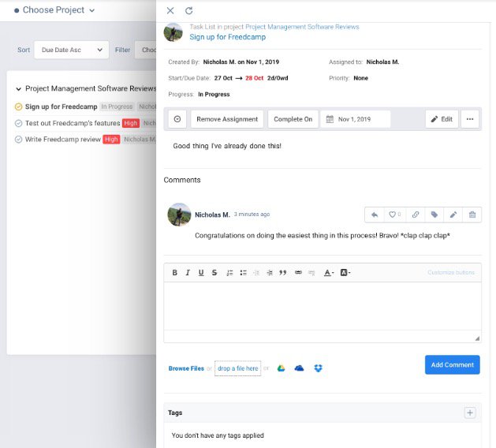The height and width of the screenshot is (448, 496).
Task: Reply to Nicholas M.'s comment
Action: click(375, 215)
